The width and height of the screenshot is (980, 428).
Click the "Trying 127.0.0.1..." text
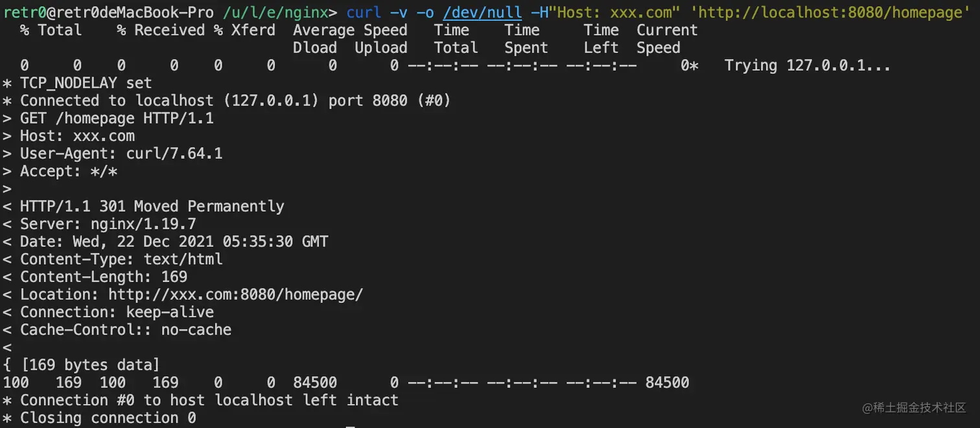pos(807,65)
